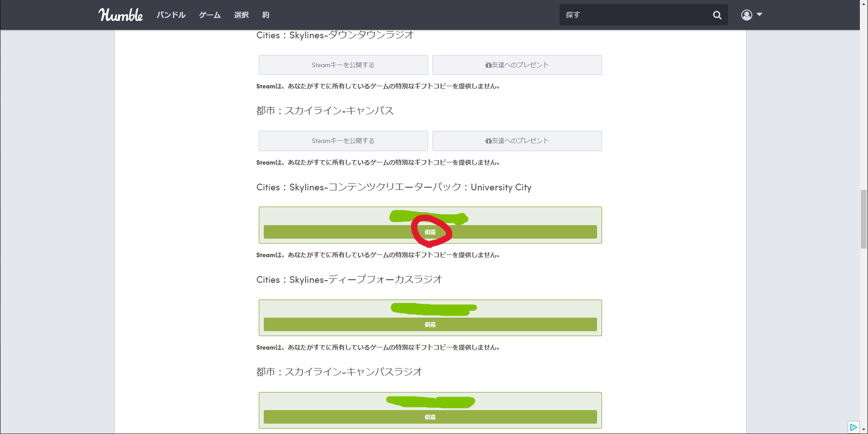The width and height of the screenshot is (868, 434).
Task: Open the バンドル menu
Action: [x=171, y=15]
